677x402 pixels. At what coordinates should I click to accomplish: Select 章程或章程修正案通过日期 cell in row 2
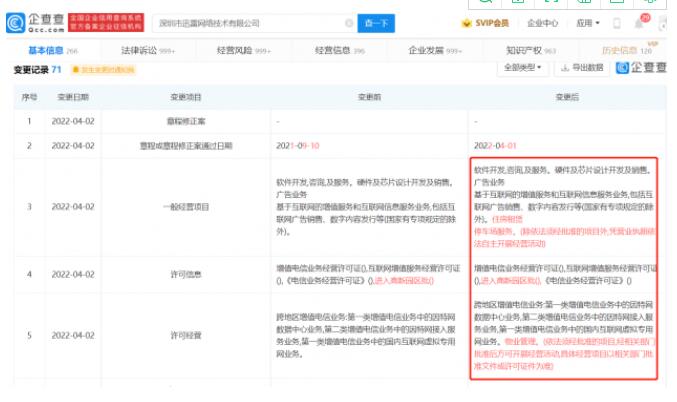(186, 146)
